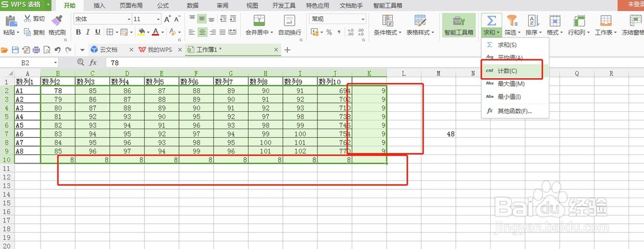Screen dimensions: 644x249
Task: Click the Paste (粘贴) icon
Action: tap(11, 22)
